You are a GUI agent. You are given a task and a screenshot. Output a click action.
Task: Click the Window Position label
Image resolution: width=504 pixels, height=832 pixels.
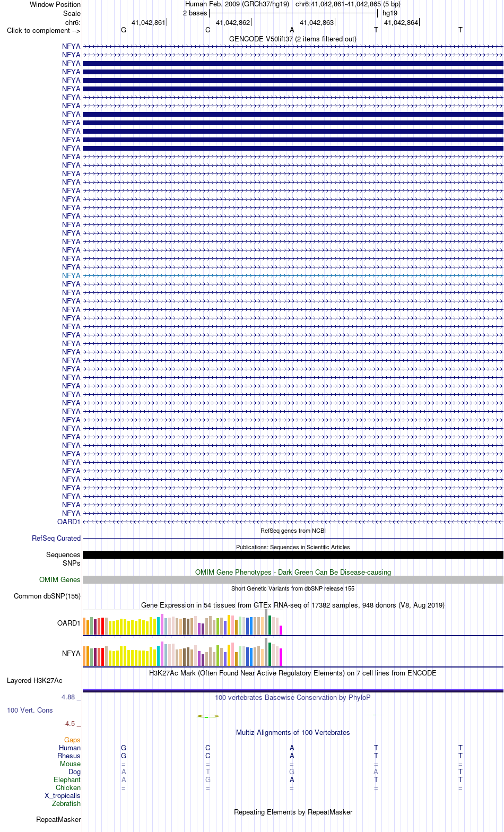[x=55, y=5]
